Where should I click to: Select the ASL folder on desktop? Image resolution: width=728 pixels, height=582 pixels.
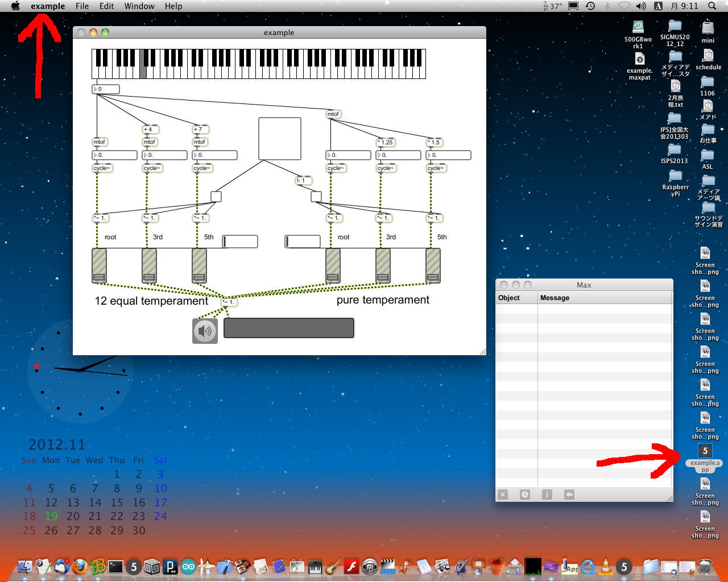click(708, 159)
